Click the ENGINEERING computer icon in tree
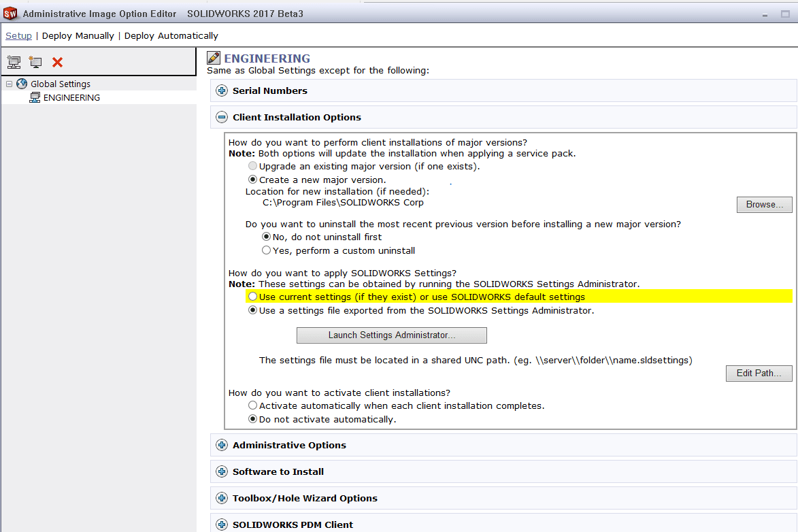The image size is (798, 532). click(x=35, y=98)
